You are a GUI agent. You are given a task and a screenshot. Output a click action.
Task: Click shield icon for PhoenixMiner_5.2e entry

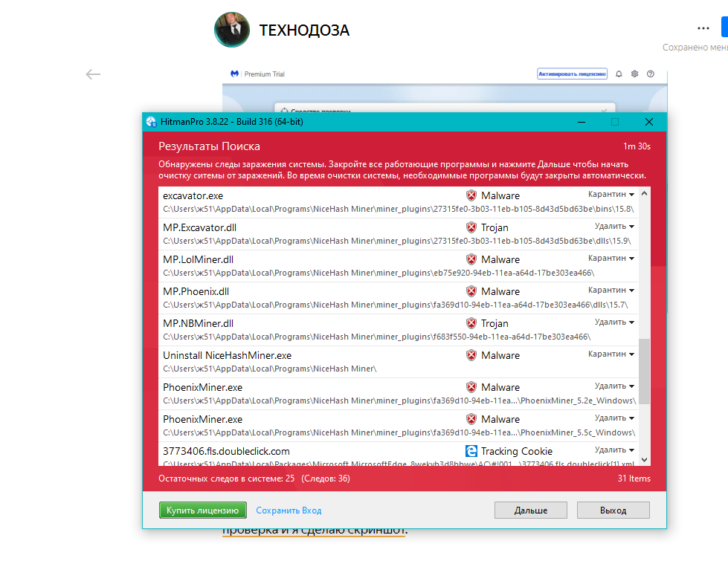click(471, 387)
